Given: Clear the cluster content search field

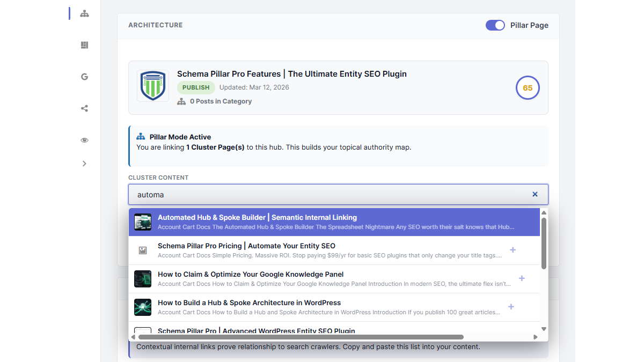Looking at the screenshot, I should [x=535, y=194].
